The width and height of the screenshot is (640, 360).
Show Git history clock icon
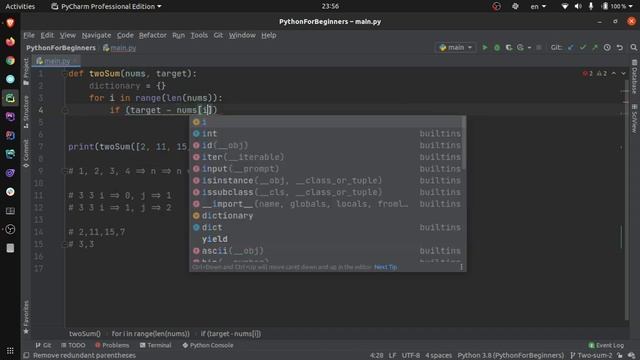click(607, 48)
